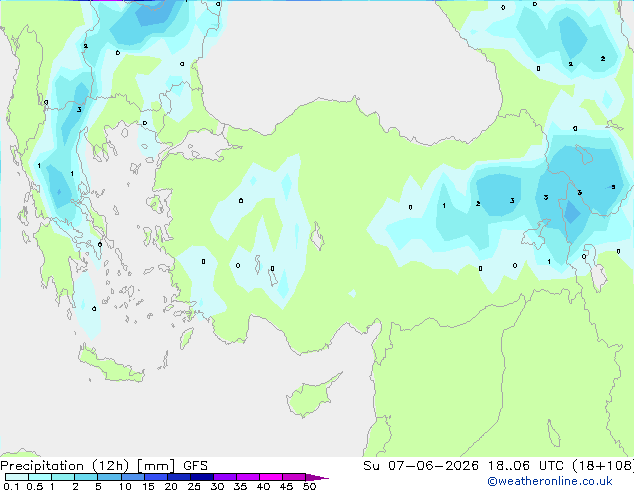Select the 35–40 mm legend color swatch
The width and height of the screenshot is (634, 490).
click(248, 477)
